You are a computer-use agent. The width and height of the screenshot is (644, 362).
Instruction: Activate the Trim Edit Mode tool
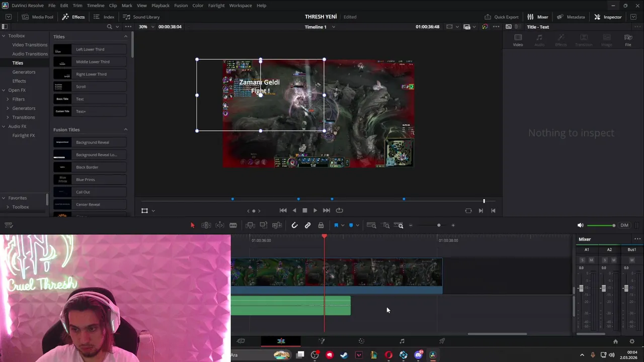tap(206, 225)
